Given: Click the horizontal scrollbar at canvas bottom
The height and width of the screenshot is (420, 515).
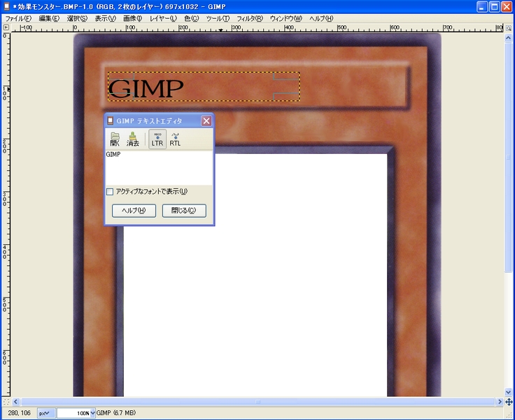Looking at the screenshot, I should (257, 402).
